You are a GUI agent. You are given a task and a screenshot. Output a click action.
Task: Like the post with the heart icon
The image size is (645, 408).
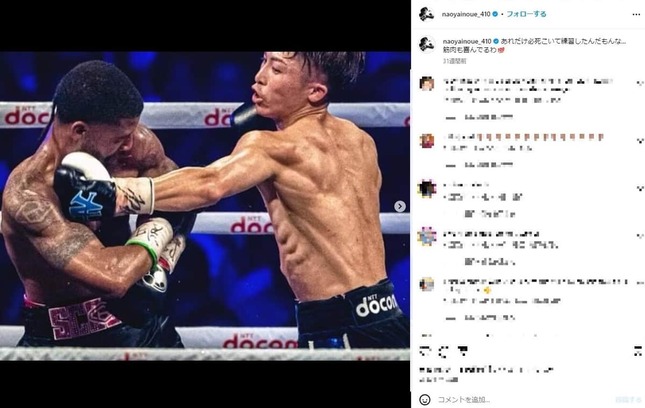(425, 351)
